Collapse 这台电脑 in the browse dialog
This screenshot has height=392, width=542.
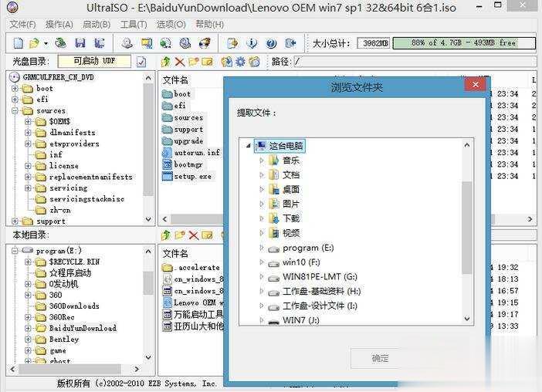point(248,146)
